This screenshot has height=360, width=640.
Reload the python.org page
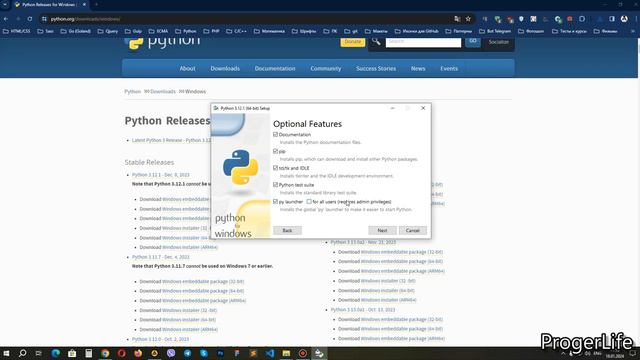click(x=30, y=19)
